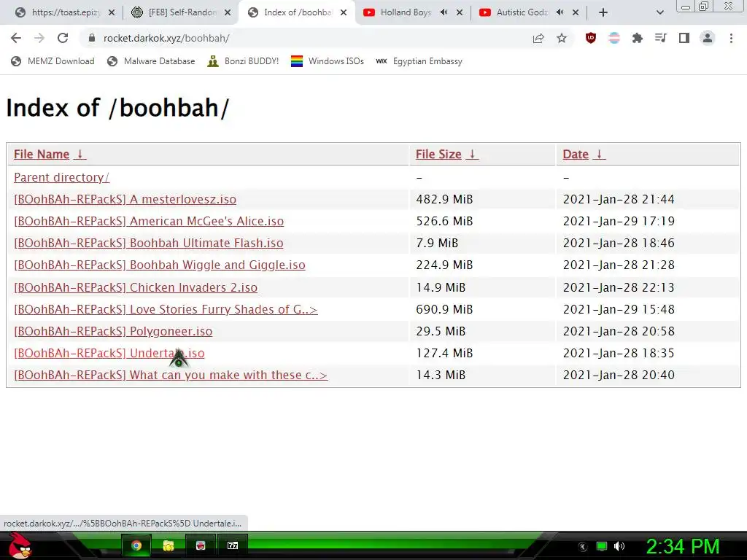The width and height of the screenshot is (747, 560).
Task: Reverse sort with File Name arrow
Action: 80,155
